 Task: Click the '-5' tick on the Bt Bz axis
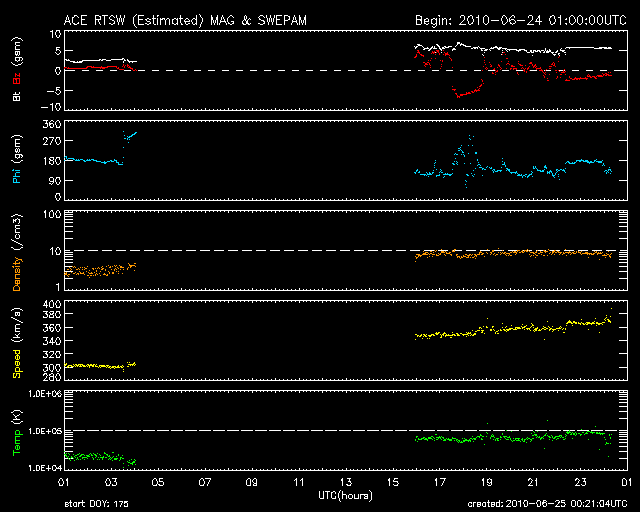click(54, 90)
